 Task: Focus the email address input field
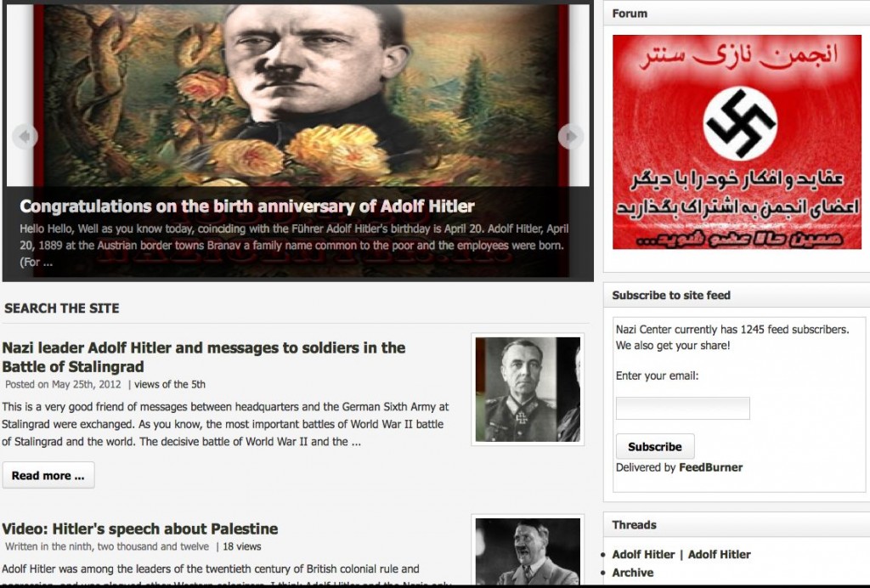pyautogui.click(x=682, y=408)
